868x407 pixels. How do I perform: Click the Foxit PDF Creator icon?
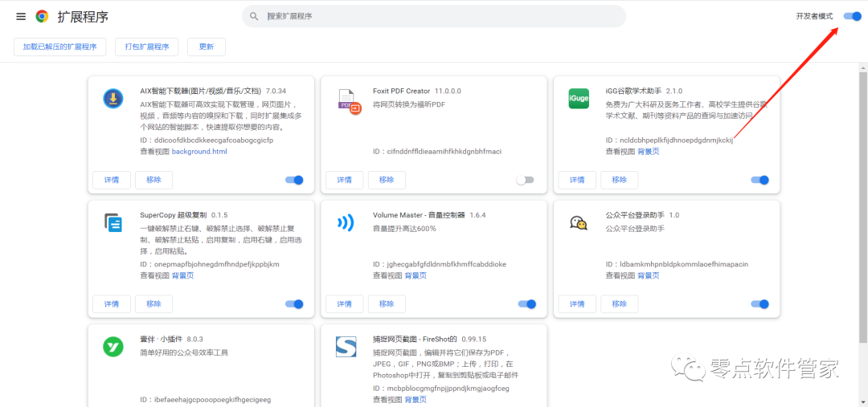pyautogui.click(x=349, y=101)
